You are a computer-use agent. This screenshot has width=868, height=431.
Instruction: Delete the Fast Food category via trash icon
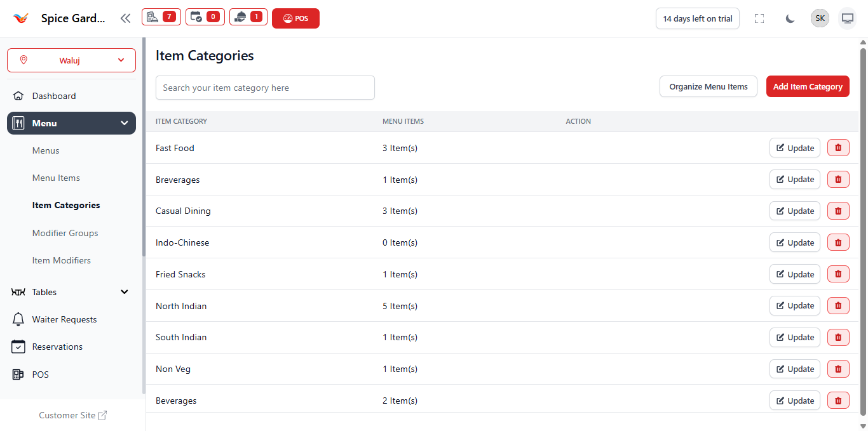(837, 148)
